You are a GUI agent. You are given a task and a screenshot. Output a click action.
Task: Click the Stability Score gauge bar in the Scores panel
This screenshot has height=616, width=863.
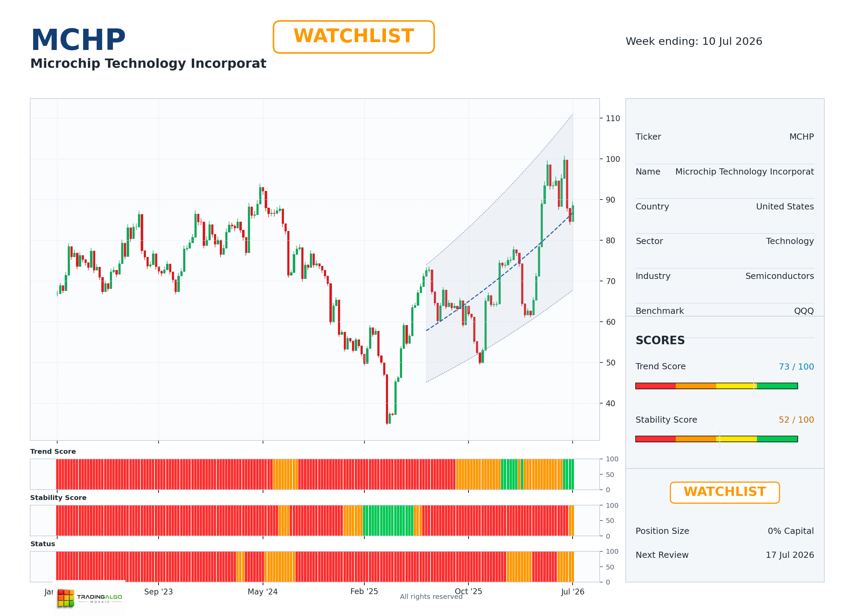tap(716, 439)
